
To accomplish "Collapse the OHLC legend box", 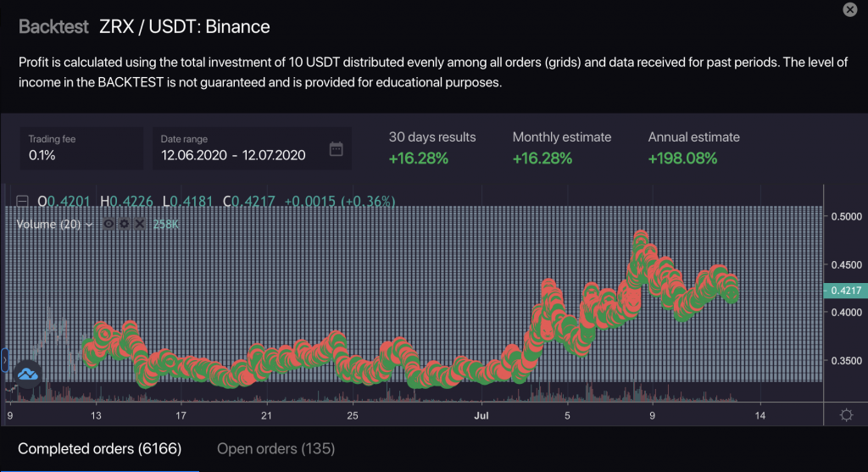I will point(22,202).
